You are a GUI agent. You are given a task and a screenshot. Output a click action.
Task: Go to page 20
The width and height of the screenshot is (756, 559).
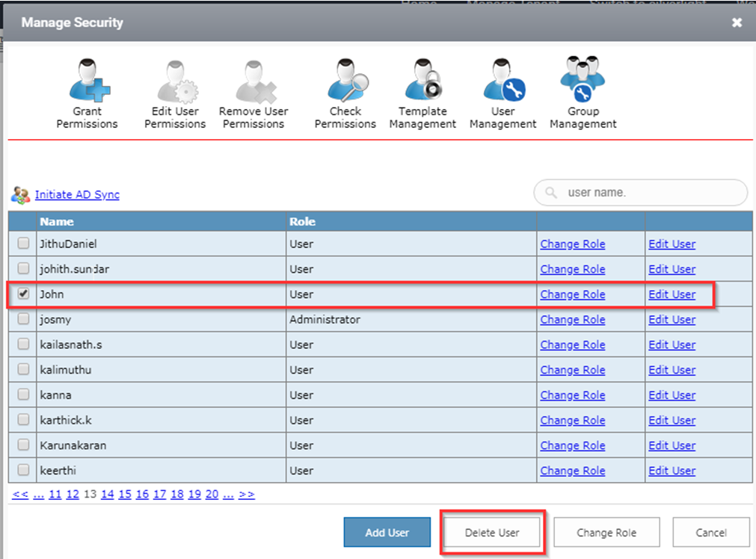tap(212, 495)
